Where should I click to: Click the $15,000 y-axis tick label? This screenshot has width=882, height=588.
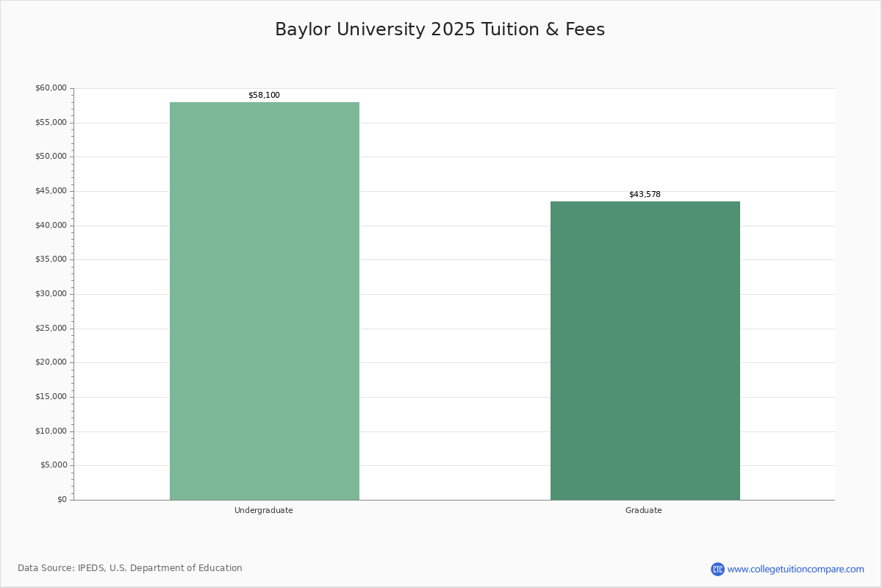(51, 397)
